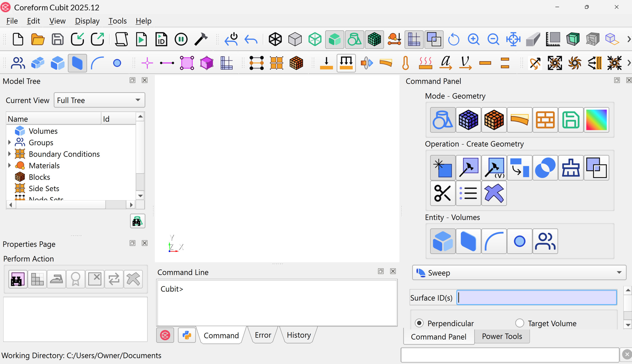The width and height of the screenshot is (632, 364).
Task: Switch to the Power Tools tab
Action: coord(502,336)
